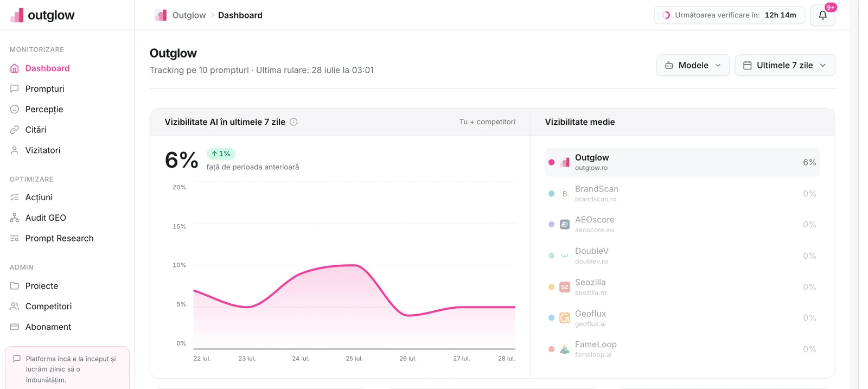Click the next verification countdown pill
868x389 pixels.
(x=729, y=15)
